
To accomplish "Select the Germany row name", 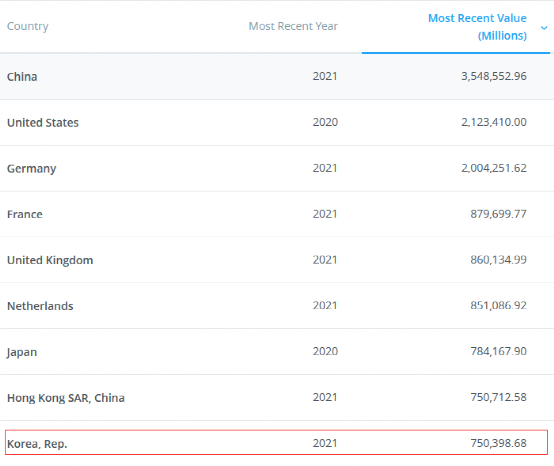I will click(31, 169).
